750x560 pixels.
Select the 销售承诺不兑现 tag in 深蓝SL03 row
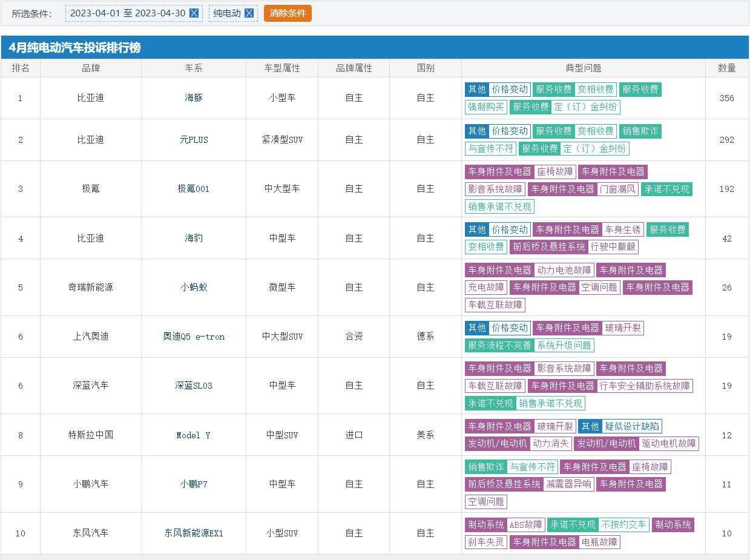(551, 403)
